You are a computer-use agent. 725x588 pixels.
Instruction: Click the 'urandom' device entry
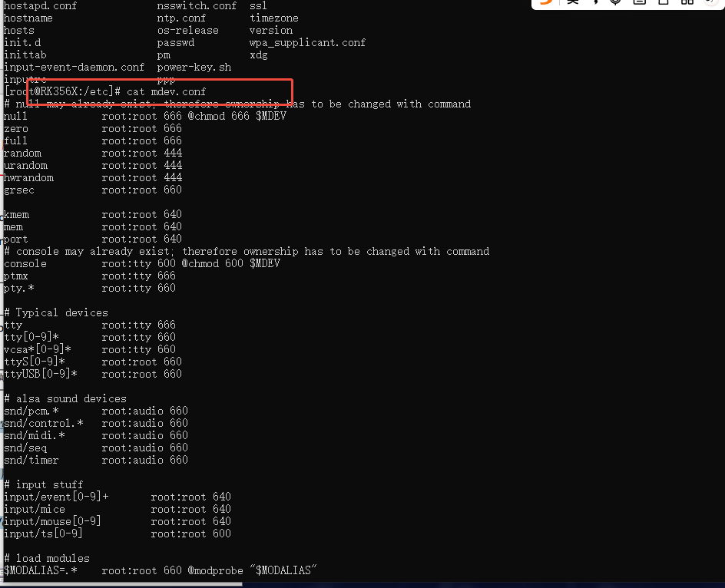[x=25, y=166]
